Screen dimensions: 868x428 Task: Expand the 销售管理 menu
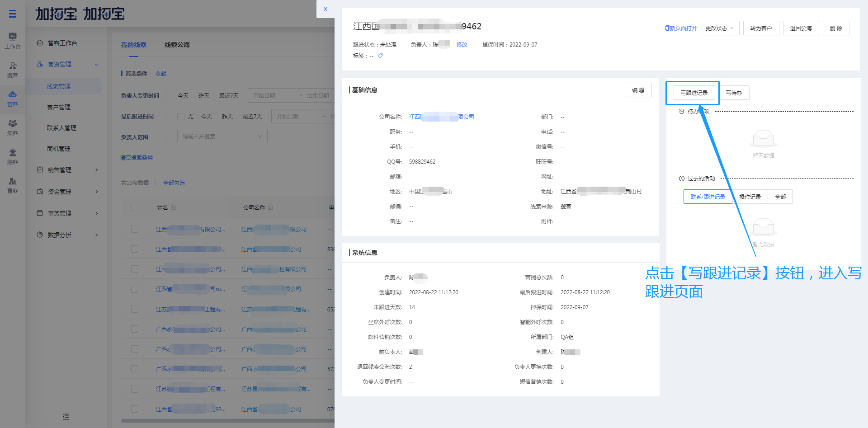tap(97, 170)
